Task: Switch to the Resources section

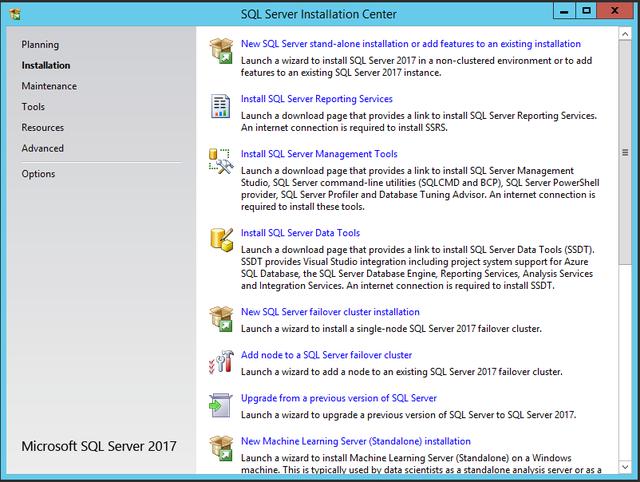Action: (42, 128)
